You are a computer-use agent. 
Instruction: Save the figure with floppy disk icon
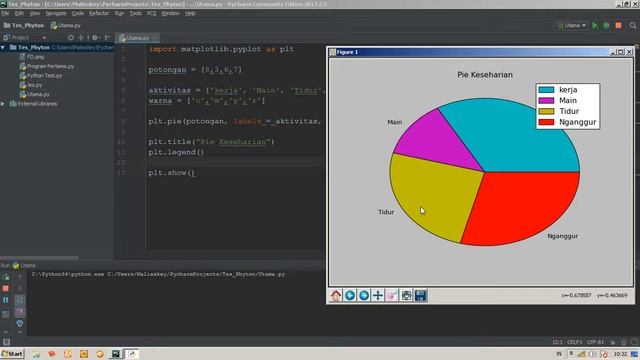pos(420,295)
